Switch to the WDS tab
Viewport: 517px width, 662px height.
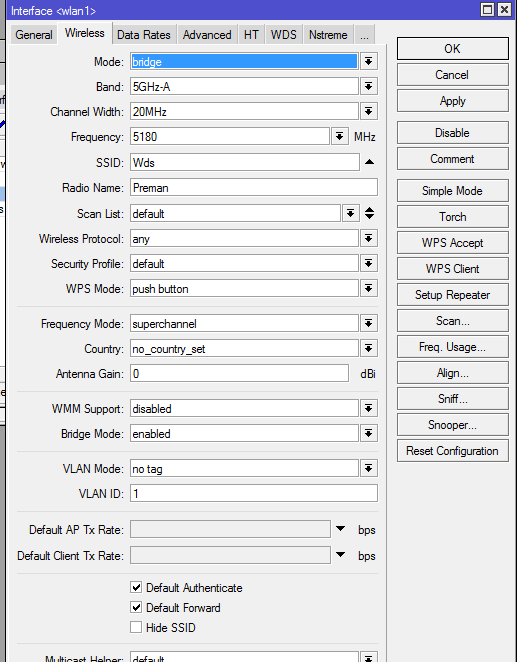284,35
